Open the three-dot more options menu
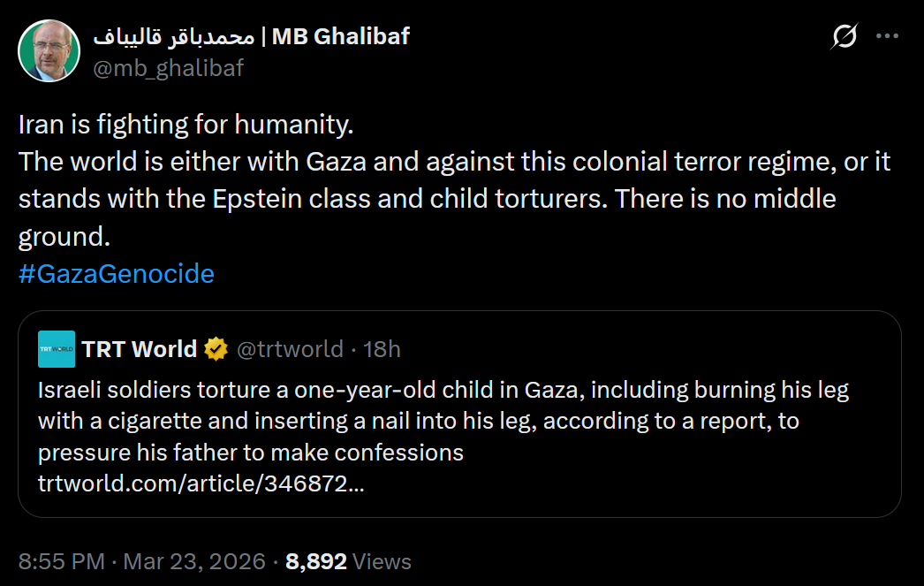924x586 pixels. [887, 37]
